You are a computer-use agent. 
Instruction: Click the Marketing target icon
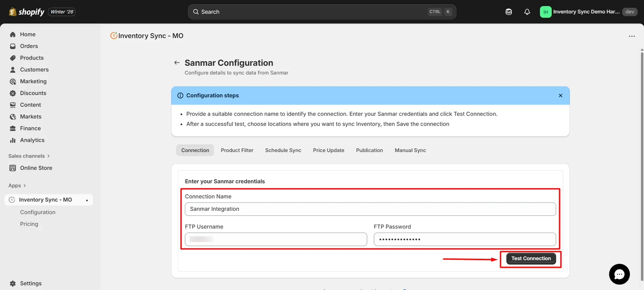click(13, 81)
